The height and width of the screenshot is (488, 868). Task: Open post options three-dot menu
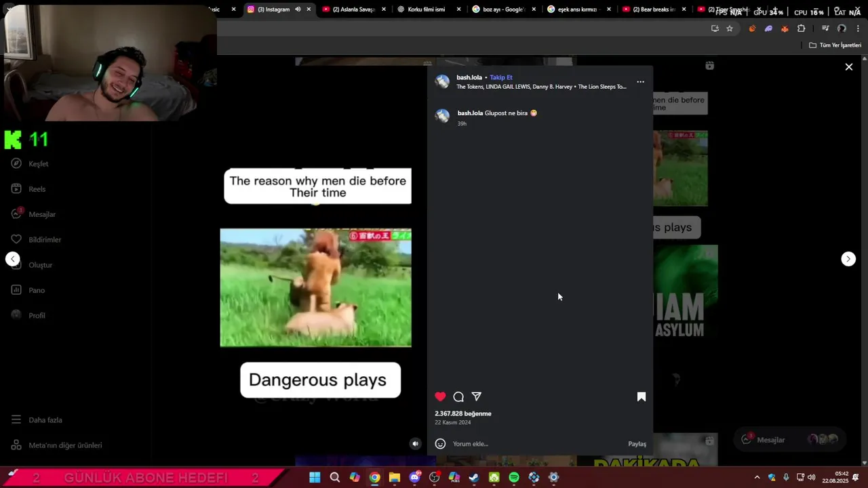click(x=640, y=82)
